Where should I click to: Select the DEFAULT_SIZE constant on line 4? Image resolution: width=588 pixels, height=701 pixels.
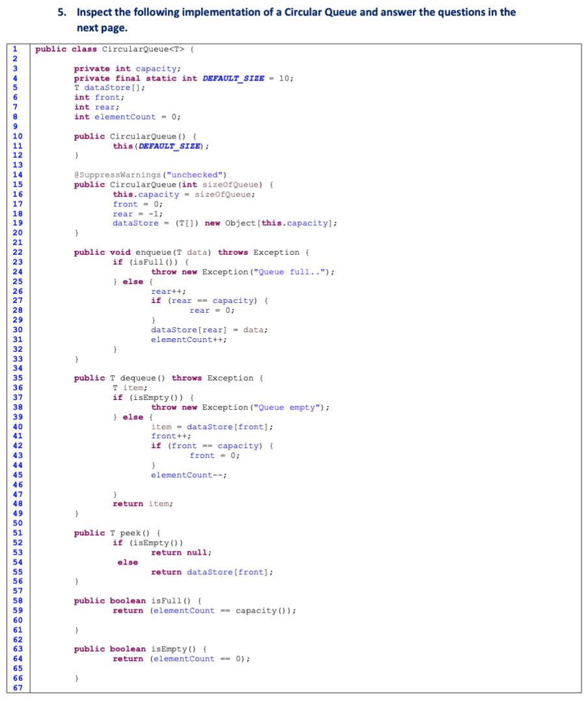[234, 78]
